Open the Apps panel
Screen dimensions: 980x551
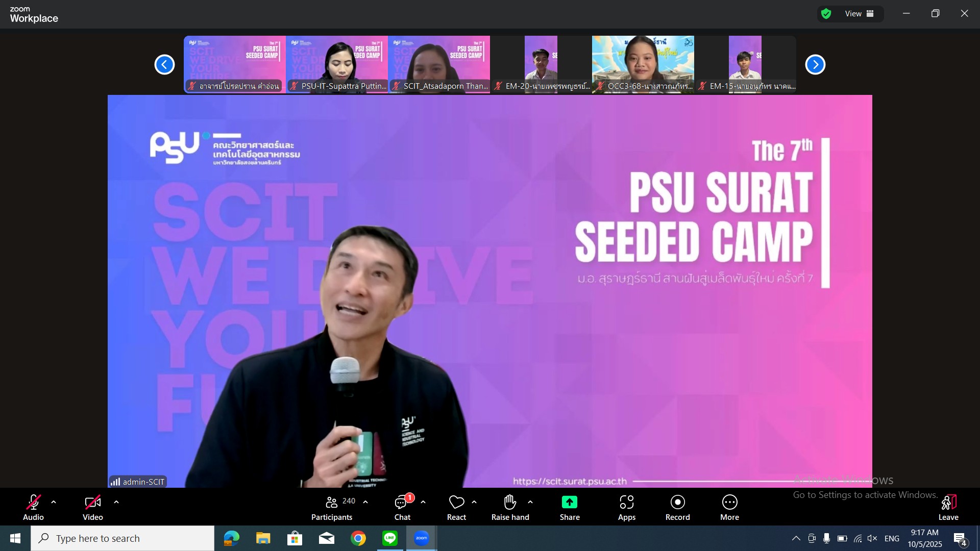[626, 503]
